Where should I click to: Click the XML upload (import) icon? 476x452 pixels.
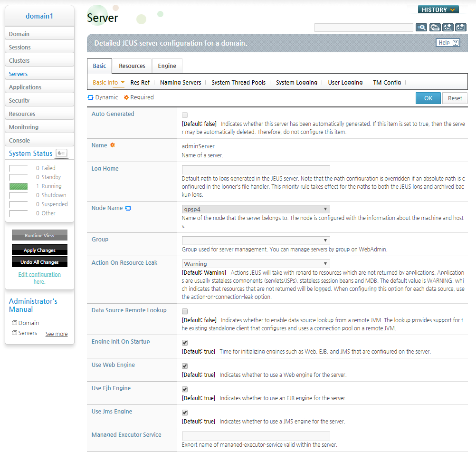tap(448, 28)
